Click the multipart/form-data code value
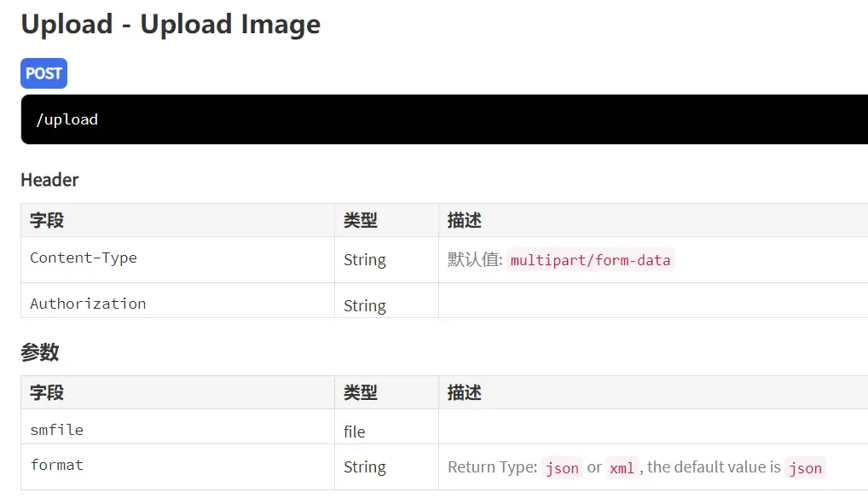The height and width of the screenshot is (504, 868). tap(590, 260)
